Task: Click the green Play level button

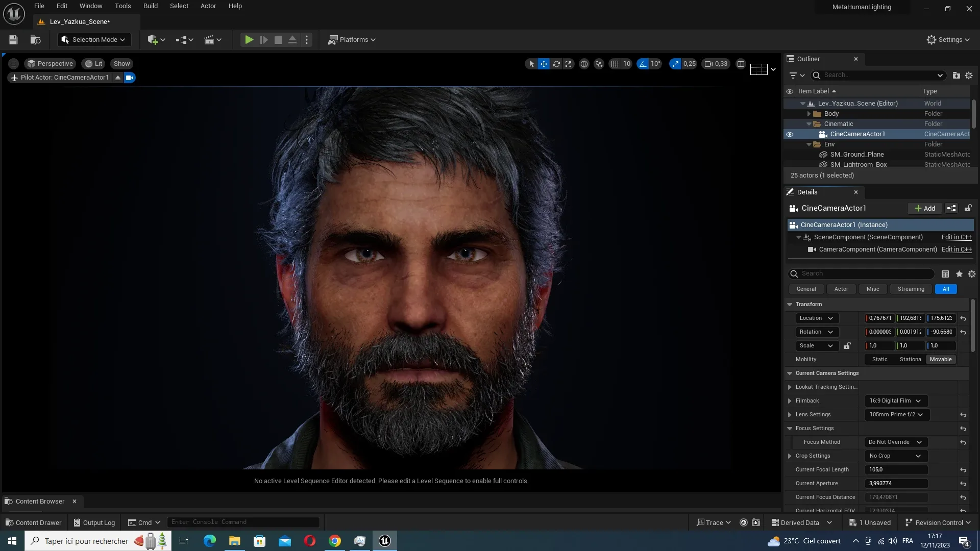Action: pos(249,40)
